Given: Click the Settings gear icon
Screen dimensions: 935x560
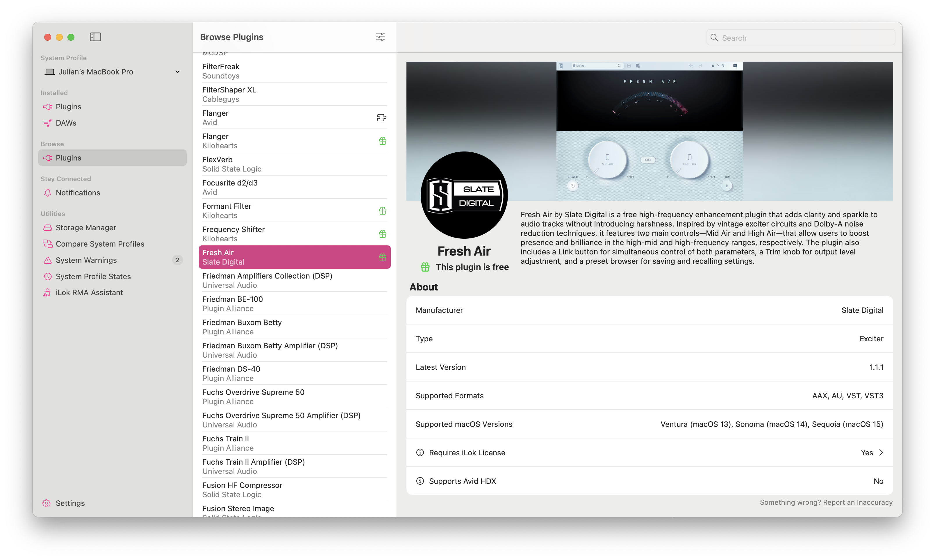Looking at the screenshot, I should click(47, 503).
